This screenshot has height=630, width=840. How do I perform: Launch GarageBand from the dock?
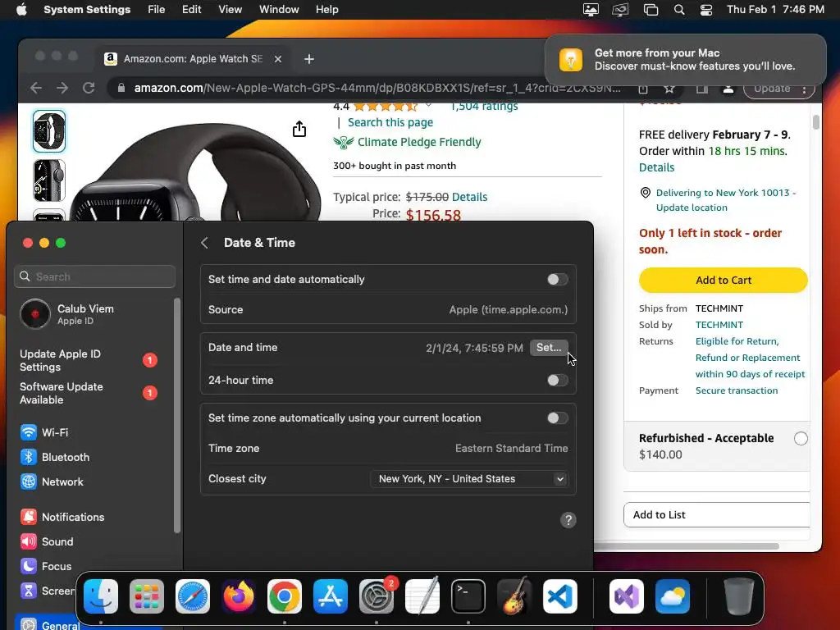(514, 596)
